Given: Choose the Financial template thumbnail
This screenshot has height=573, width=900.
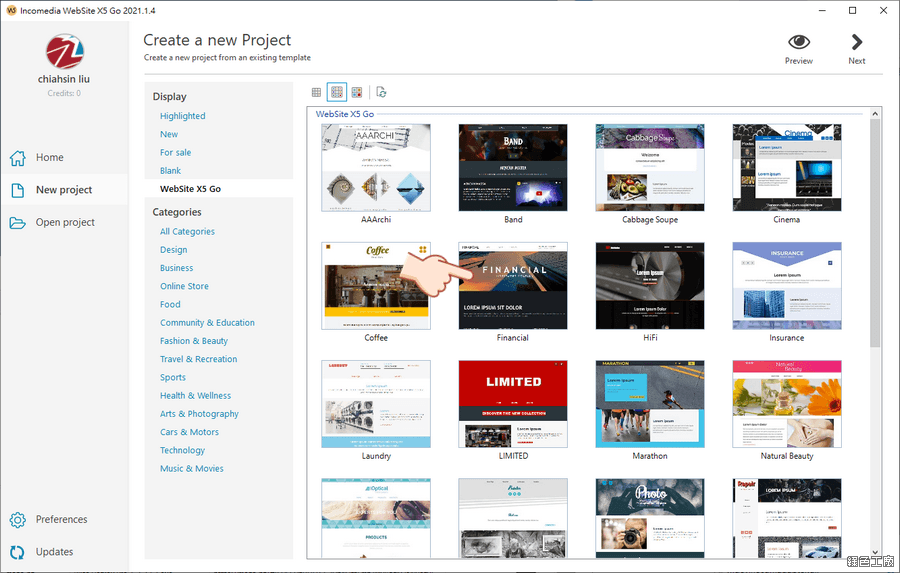Looking at the screenshot, I should (513, 286).
